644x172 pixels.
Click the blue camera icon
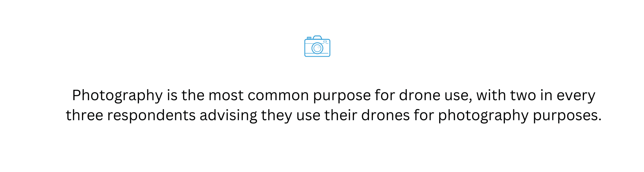click(x=317, y=46)
